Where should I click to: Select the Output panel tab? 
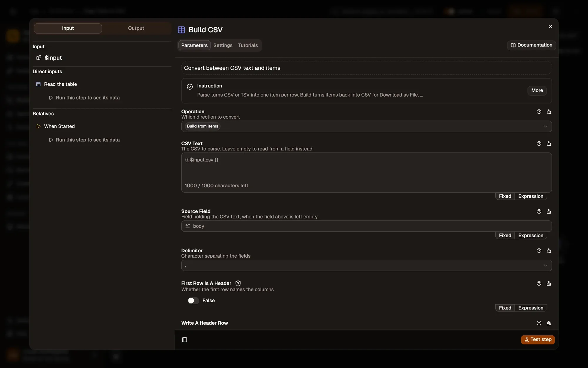point(136,28)
